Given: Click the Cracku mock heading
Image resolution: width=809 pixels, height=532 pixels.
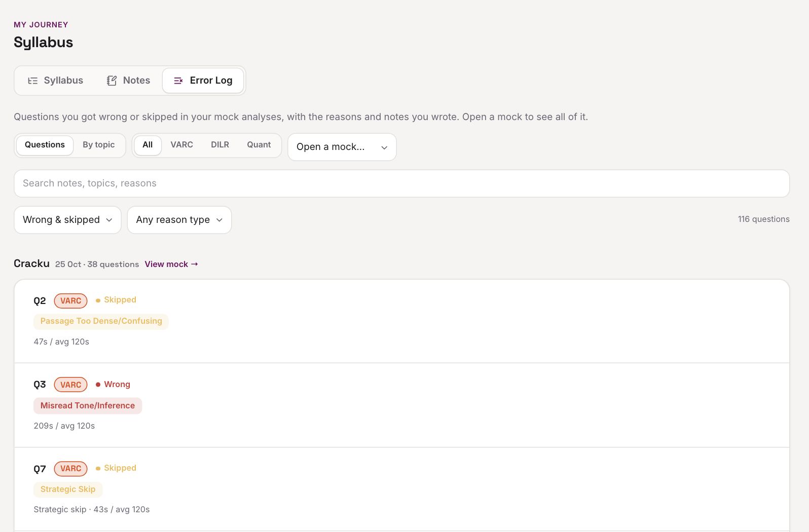Looking at the screenshot, I should (31, 263).
